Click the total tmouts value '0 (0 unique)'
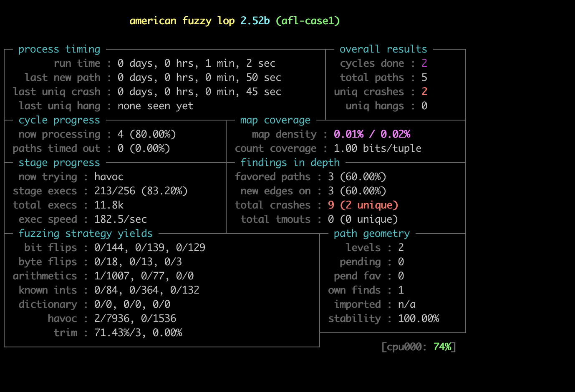Viewport: 575px width, 392px height. click(x=363, y=219)
